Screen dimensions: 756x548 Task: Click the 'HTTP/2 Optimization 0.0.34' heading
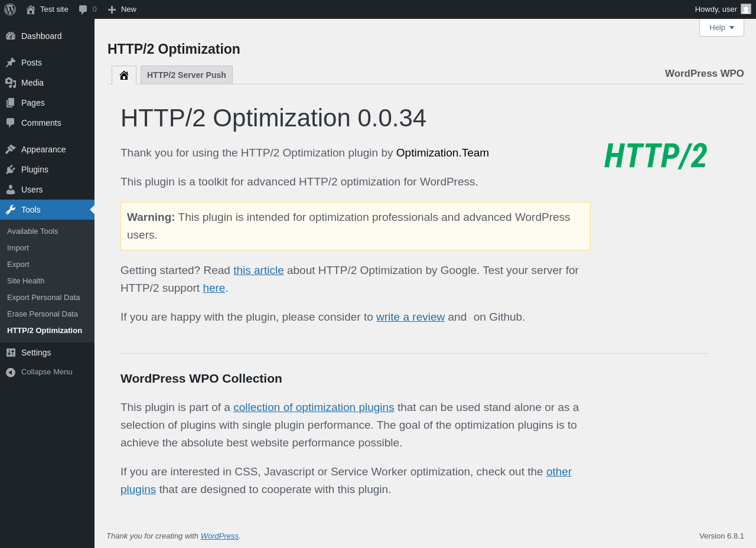pos(273,118)
